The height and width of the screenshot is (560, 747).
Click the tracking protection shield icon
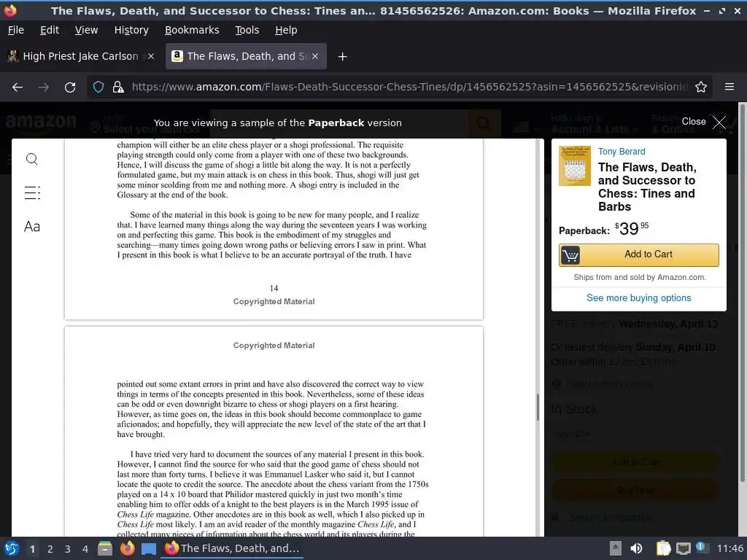[98, 87]
